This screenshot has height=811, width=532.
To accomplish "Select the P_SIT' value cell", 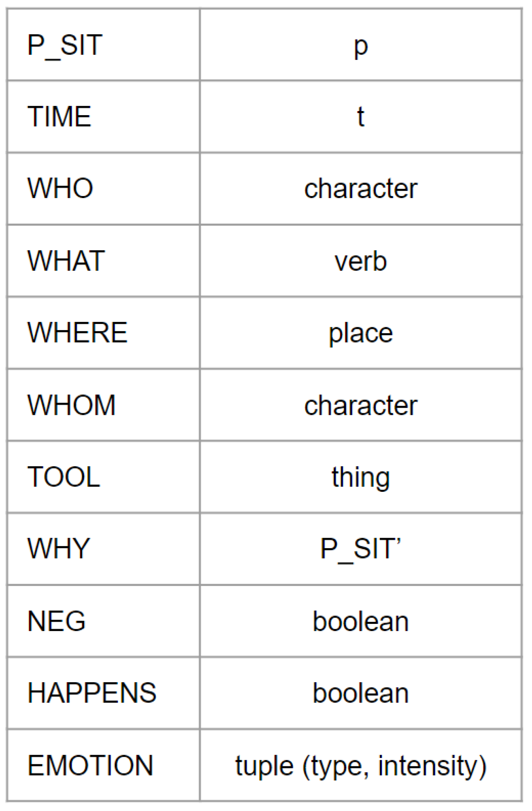I will 361,549.
